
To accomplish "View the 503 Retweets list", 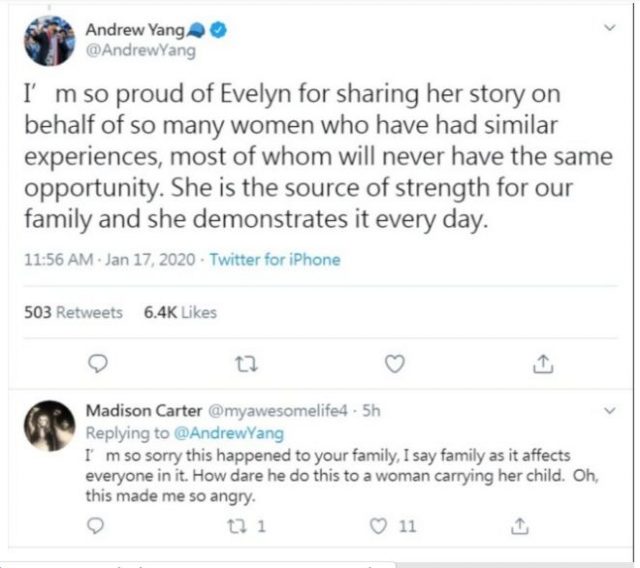I will (x=73, y=312).
